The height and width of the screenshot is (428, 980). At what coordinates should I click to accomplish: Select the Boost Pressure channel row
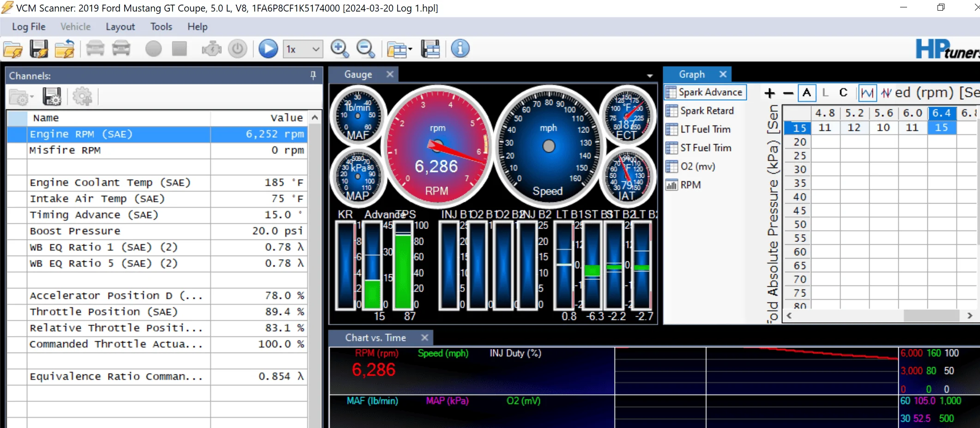pyautogui.click(x=157, y=231)
